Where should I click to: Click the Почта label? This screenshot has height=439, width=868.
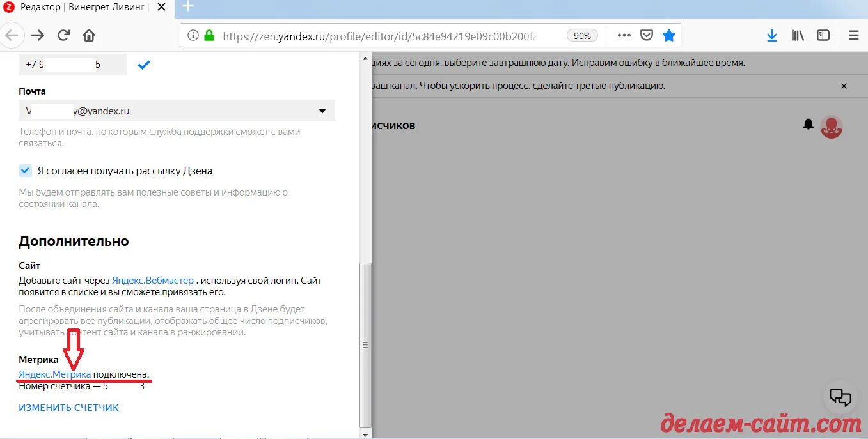pyautogui.click(x=32, y=91)
